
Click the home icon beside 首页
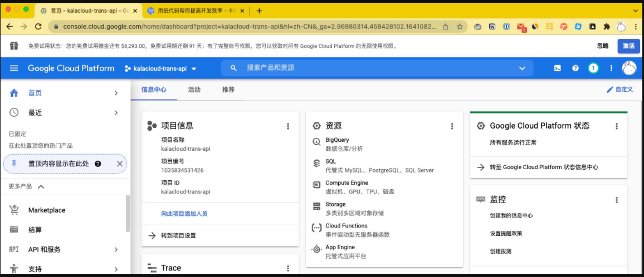point(14,93)
